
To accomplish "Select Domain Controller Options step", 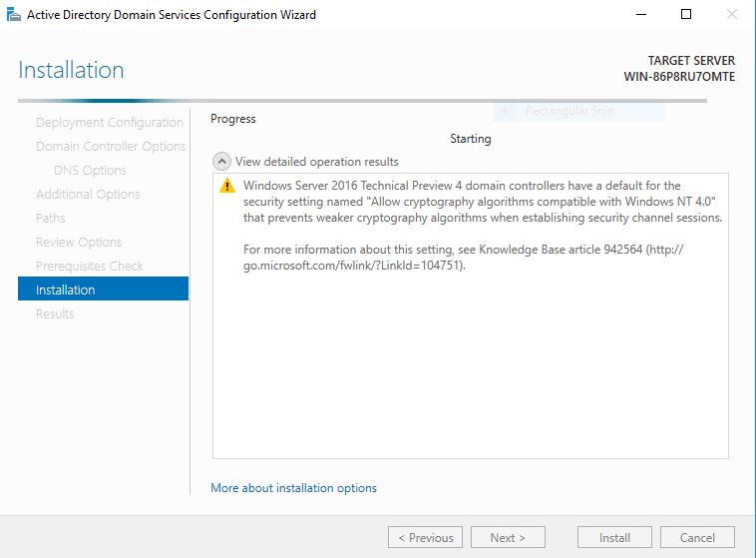I will (x=111, y=147).
